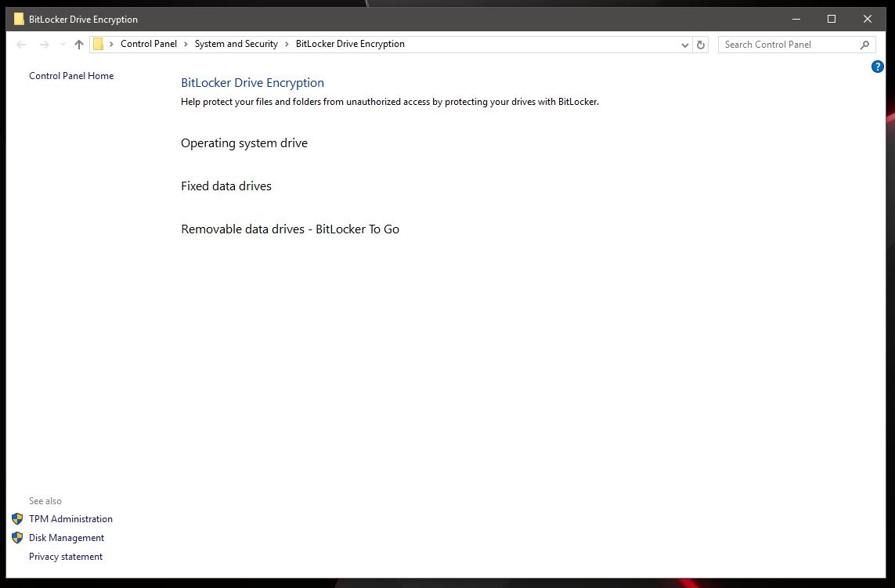The image size is (895, 588).
Task: Click the Operating system drive heading
Action: (244, 143)
